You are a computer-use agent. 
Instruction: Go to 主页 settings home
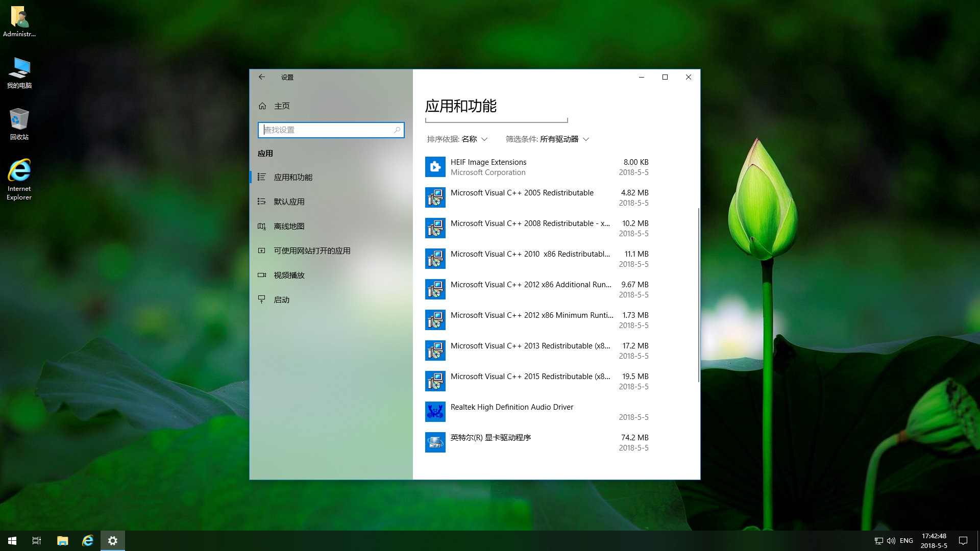coord(331,106)
